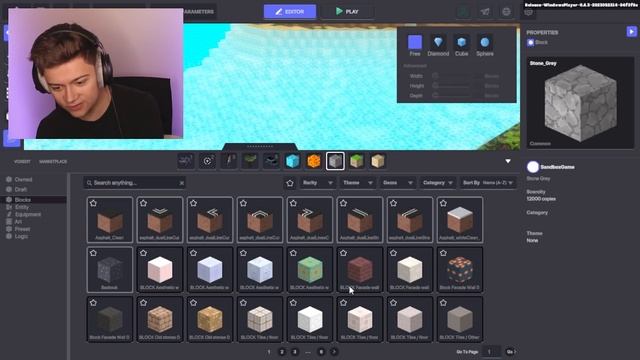Click the megaphone icon in top bar
This screenshot has width=640, height=360.
[485, 11]
